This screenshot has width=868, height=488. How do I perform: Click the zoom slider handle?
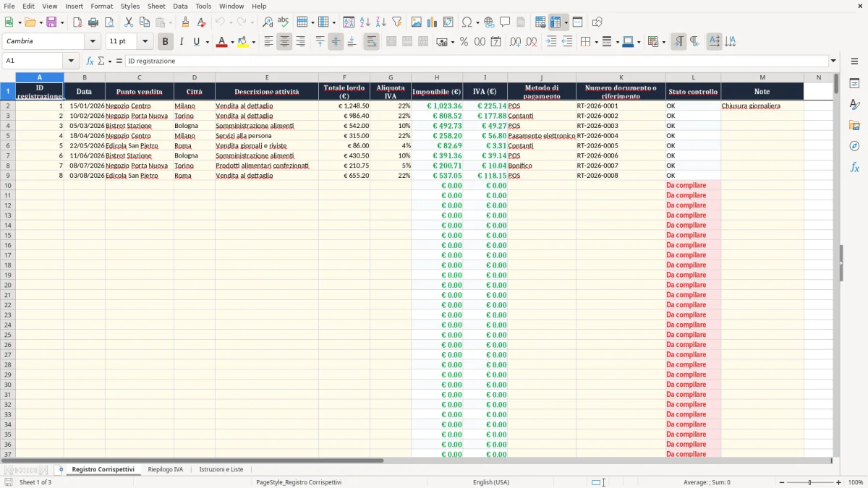click(810, 482)
